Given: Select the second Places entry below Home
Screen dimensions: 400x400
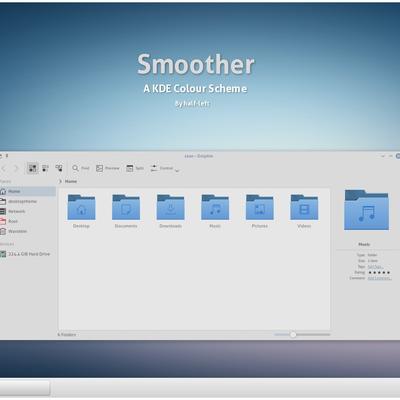Looking at the screenshot, I should click(28, 201).
